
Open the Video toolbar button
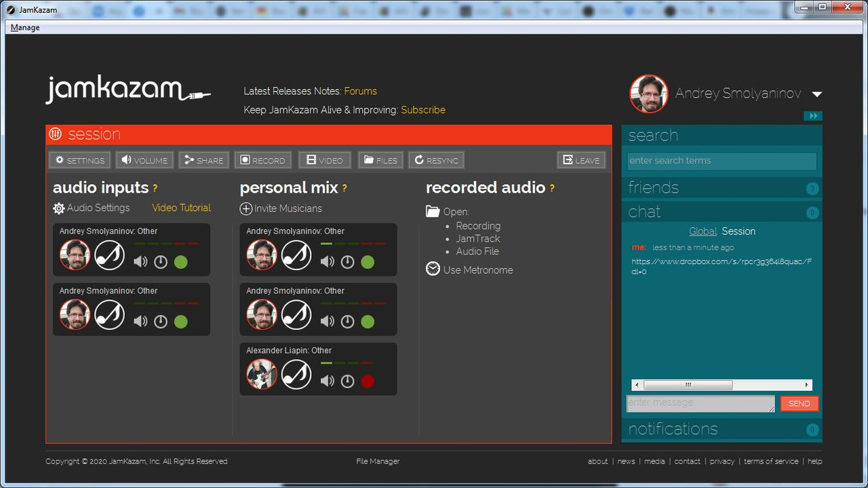coord(325,160)
